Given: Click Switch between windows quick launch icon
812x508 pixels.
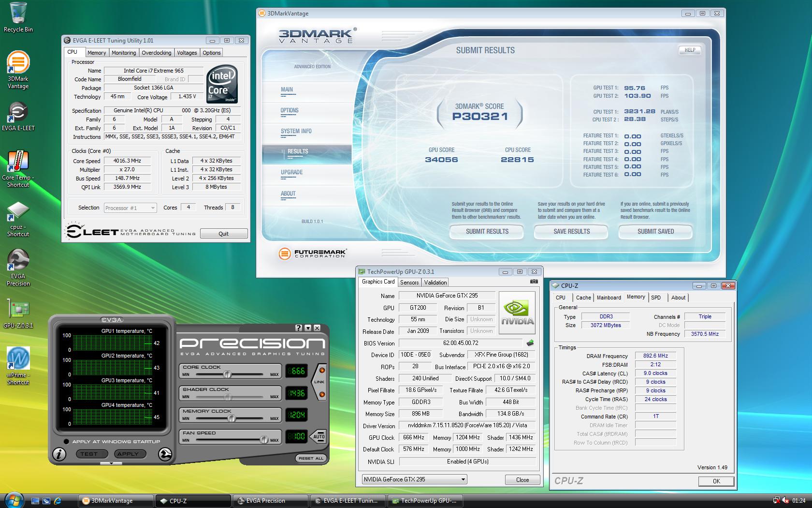Looking at the screenshot, I should (x=46, y=501).
